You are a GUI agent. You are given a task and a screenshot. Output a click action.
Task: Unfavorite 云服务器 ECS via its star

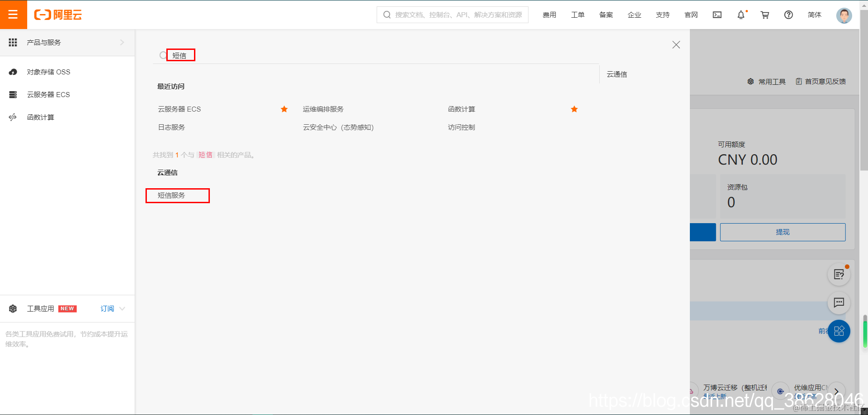(284, 109)
